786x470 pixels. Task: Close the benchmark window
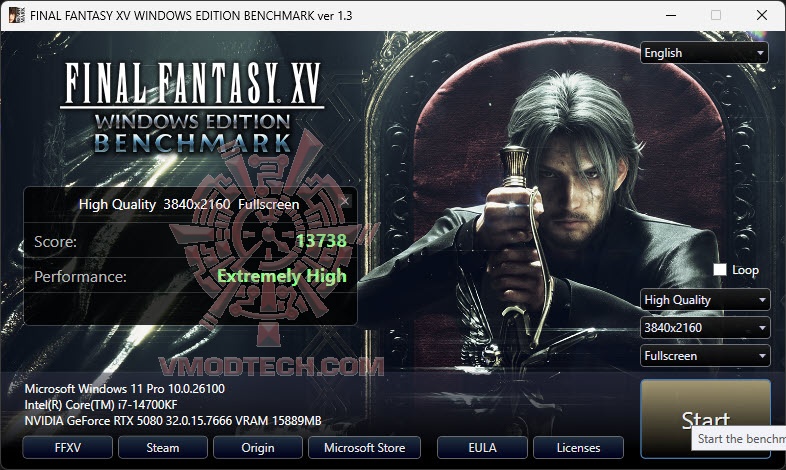click(762, 15)
